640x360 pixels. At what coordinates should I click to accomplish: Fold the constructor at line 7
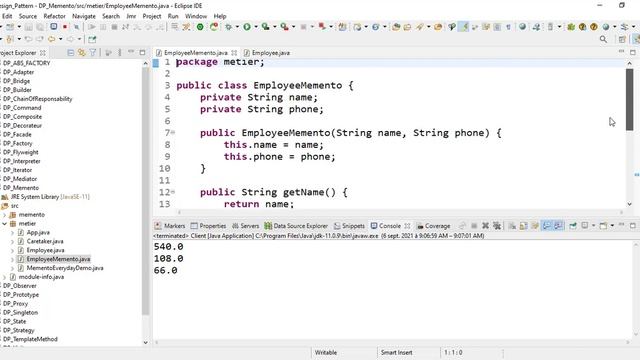click(x=173, y=132)
